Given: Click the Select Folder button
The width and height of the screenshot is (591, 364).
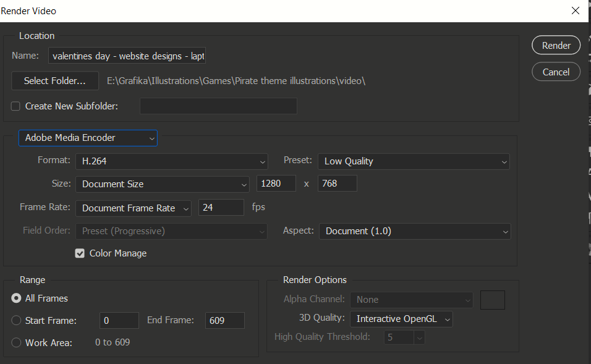Looking at the screenshot, I should pos(54,80).
